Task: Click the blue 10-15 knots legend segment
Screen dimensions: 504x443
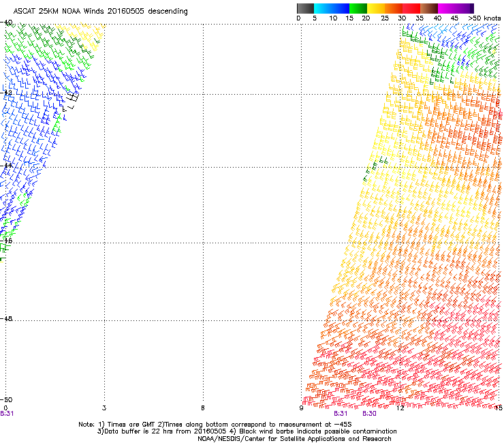Action: [341, 8]
